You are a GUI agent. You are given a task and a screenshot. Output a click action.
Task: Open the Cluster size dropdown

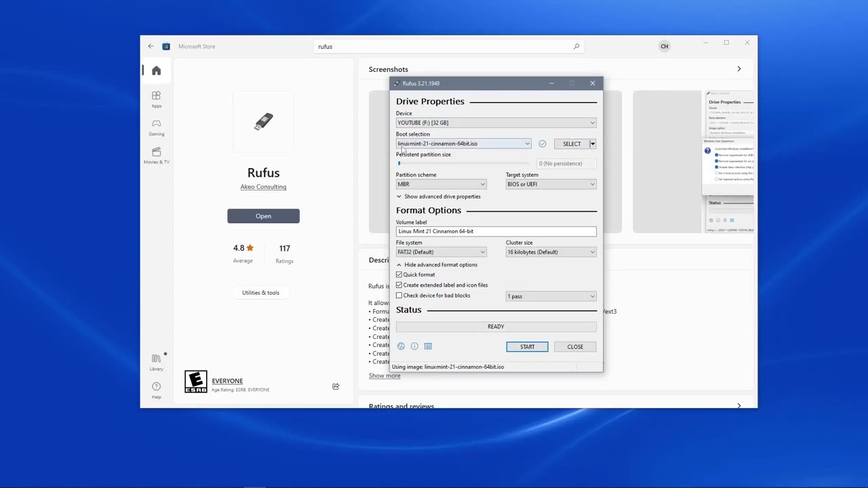tap(551, 252)
